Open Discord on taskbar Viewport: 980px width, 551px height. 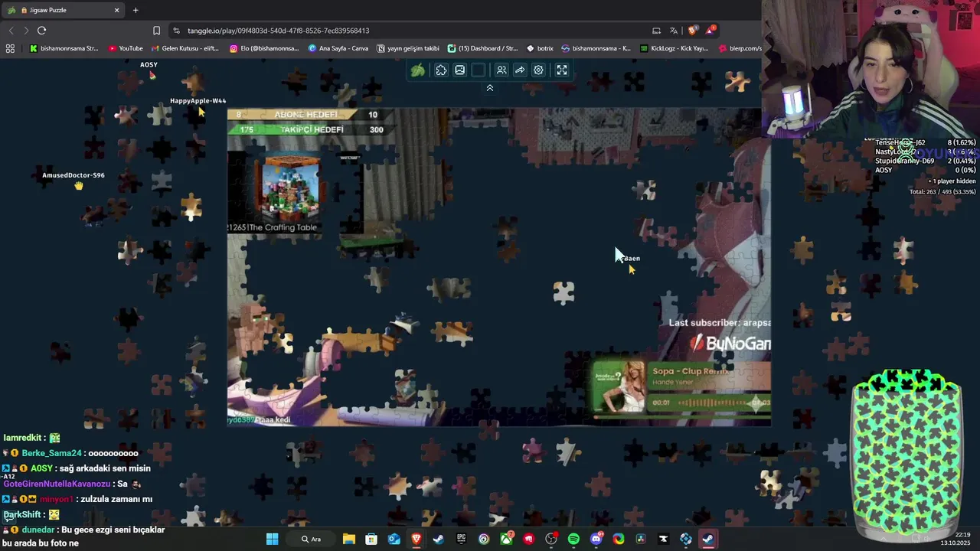(x=596, y=539)
